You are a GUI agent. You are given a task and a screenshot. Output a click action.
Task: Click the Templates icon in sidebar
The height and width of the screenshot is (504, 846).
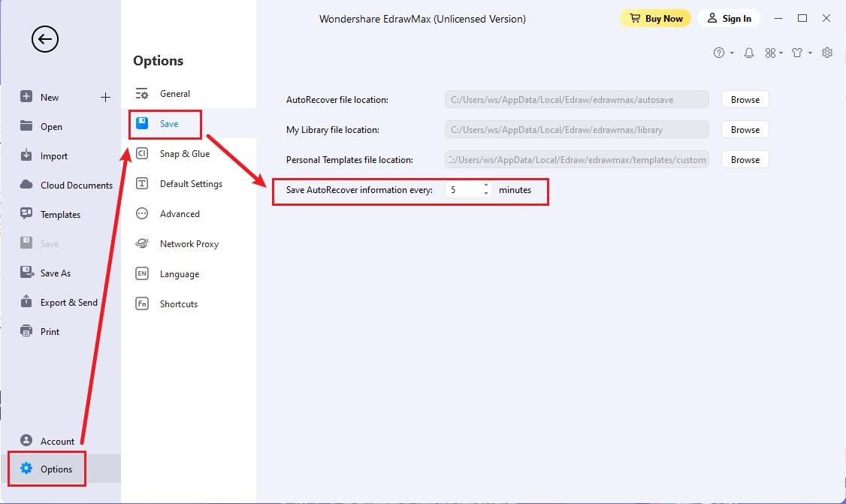point(26,213)
